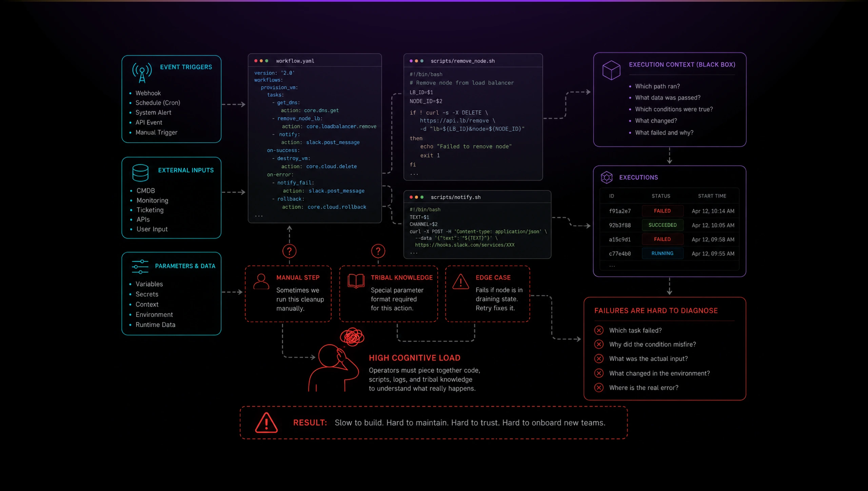868x491 pixels.
Task: Click green dot on workflow.yaml window
Action: (x=267, y=61)
